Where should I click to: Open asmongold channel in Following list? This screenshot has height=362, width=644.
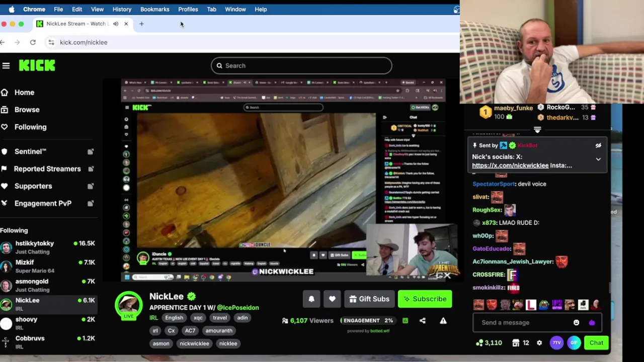click(x=48, y=285)
